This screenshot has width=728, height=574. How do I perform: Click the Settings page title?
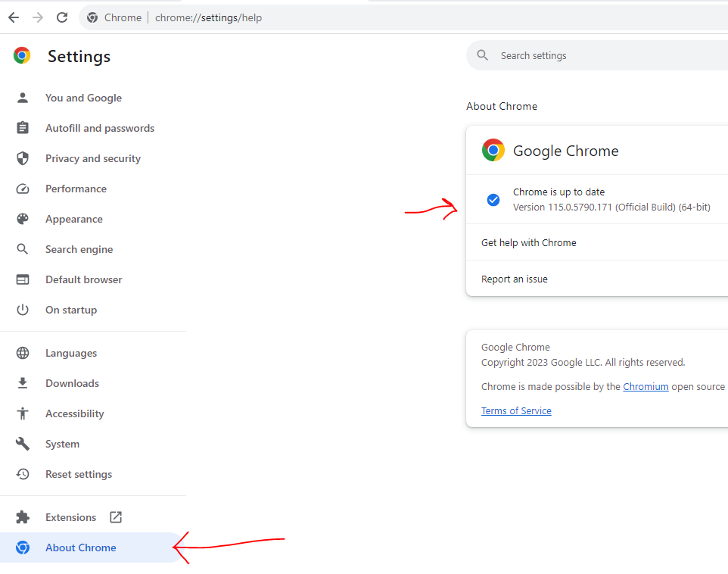coord(79,56)
